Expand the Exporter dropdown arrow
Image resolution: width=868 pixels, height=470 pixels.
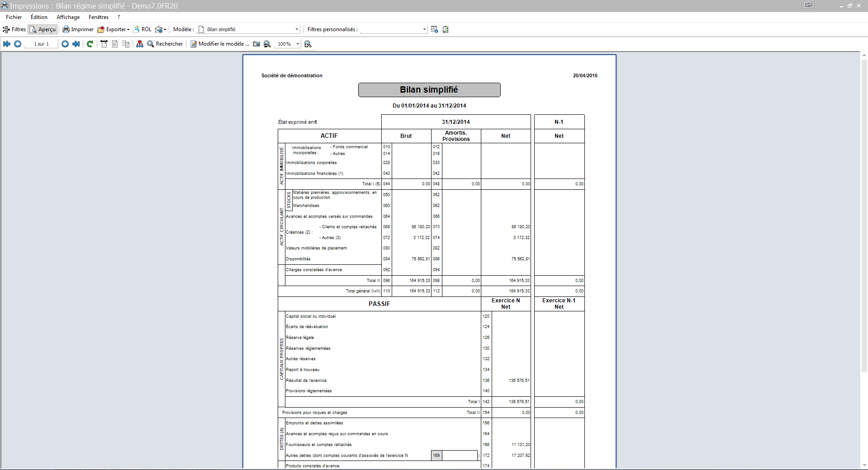[128, 29]
